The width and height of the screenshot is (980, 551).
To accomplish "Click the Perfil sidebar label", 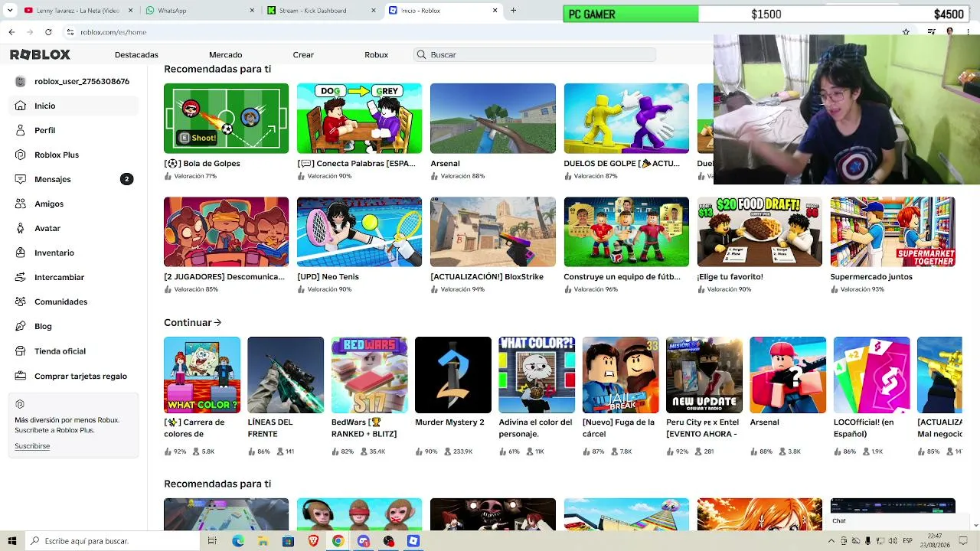I will (x=44, y=130).
